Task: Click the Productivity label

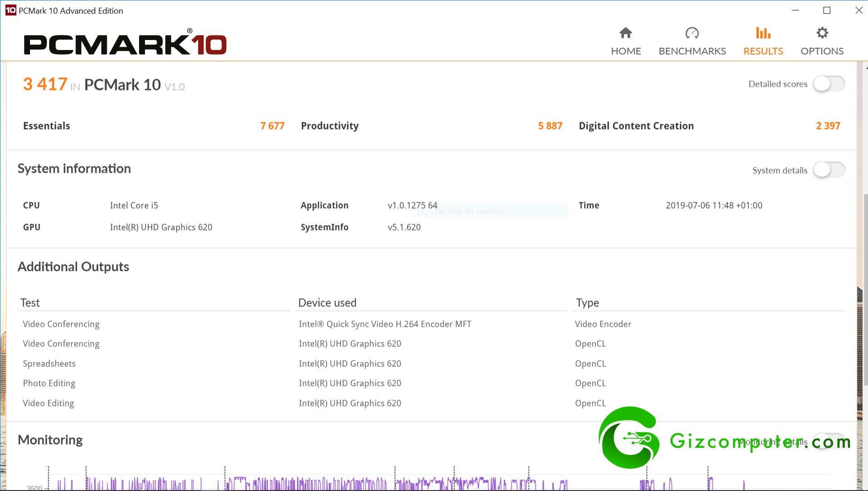Action: click(329, 126)
